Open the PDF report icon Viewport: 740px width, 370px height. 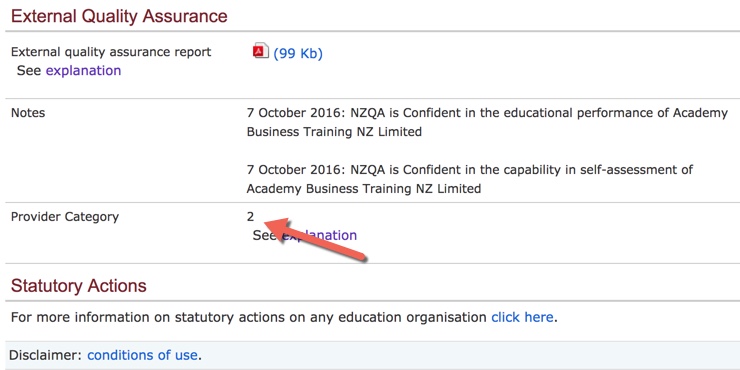click(261, 50)
